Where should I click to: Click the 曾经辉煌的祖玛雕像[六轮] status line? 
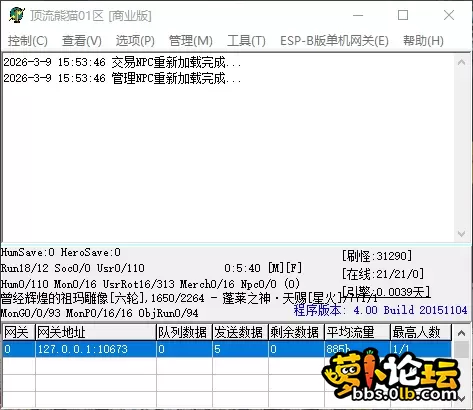point(188,298)
